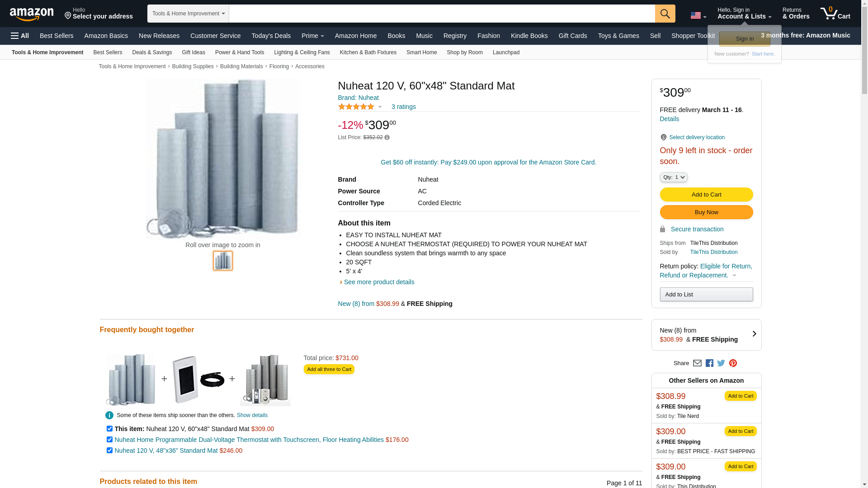
Task: Open Today's Deals in navigation bar
Action: coord(271,36)
